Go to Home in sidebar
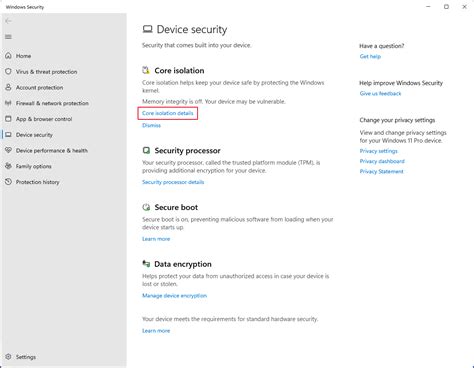The image size is (474, 368). coord(23,56)
